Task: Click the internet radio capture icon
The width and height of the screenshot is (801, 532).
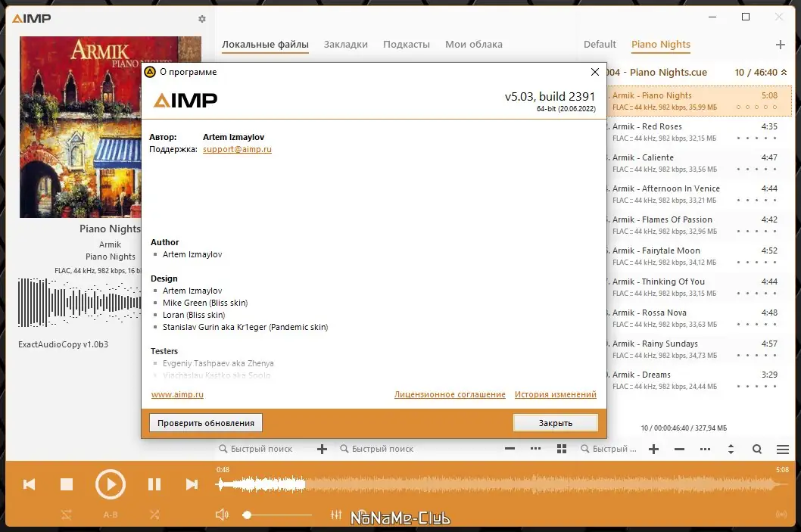Action: pos(781,515)
